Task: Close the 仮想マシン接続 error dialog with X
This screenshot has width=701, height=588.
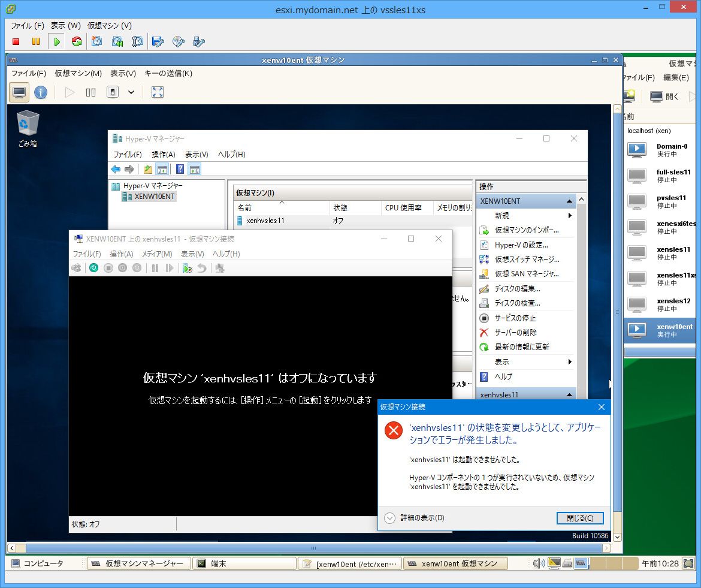Action: tap(602, 407)
